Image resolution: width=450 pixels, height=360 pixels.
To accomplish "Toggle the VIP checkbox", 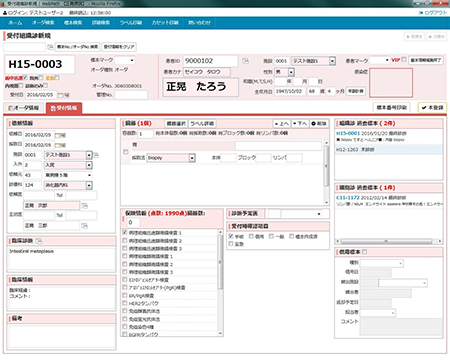I will point(404,60).
